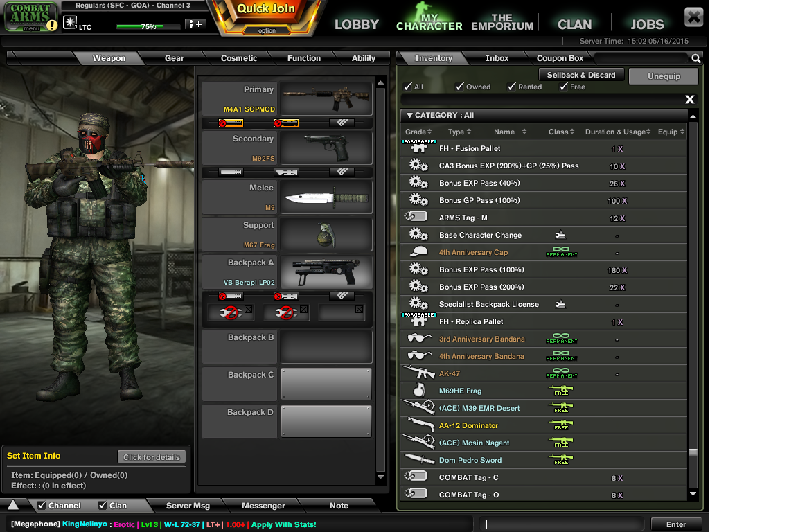Click the 3rd Anniversary Bandana glasses icon

419,338
